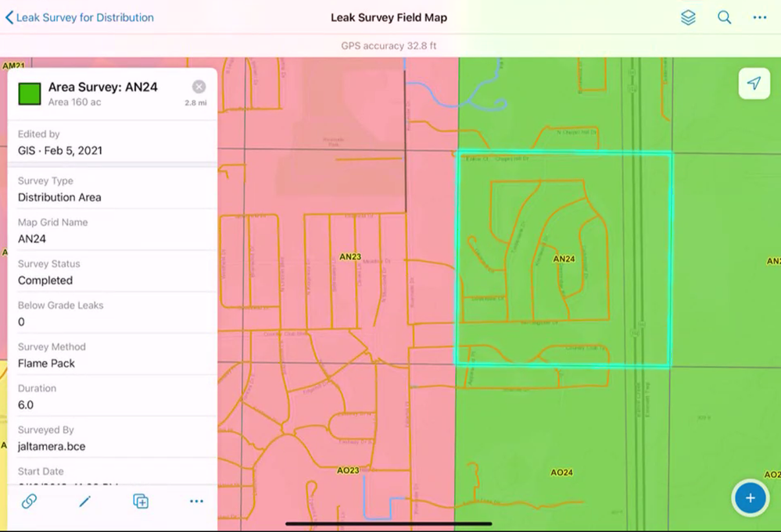Open the map layers panel
Image resolution: width=781 pixels, height=532 pixels.
tap(688, 17)
